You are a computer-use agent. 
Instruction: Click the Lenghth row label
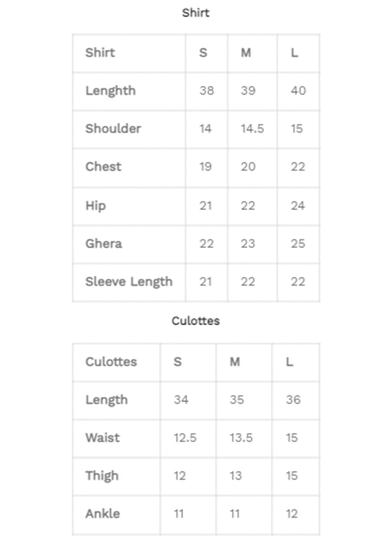click(110, 91)
